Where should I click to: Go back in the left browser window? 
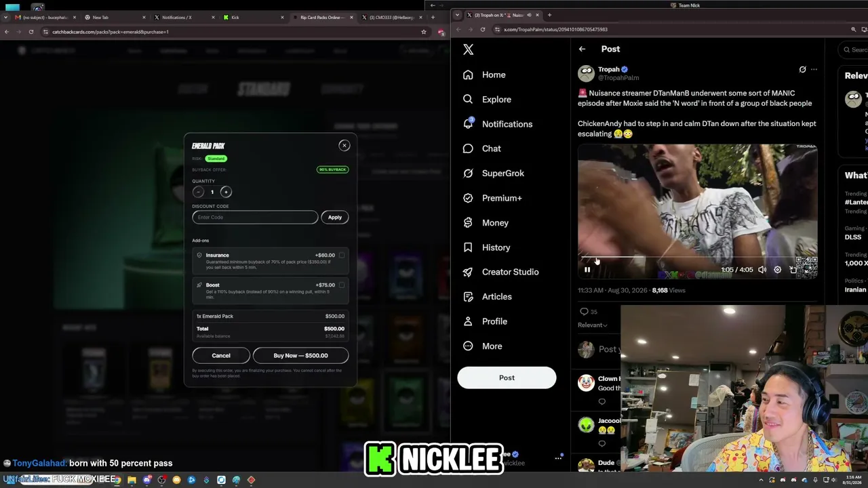click(7, 32)
